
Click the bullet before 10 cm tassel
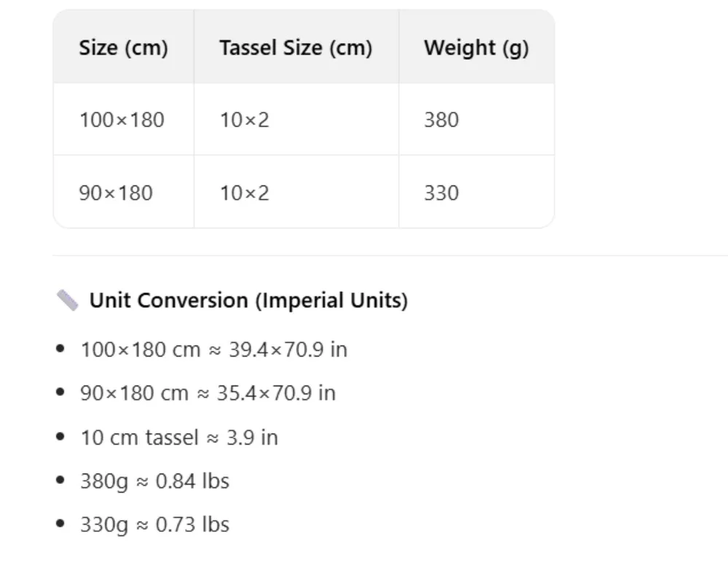tap(60, 437)
